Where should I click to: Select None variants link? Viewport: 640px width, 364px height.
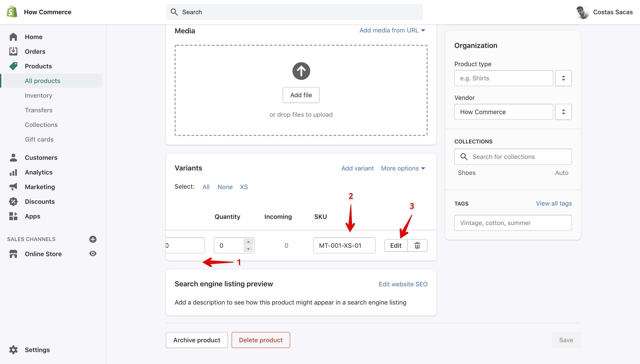coord(225,187)
